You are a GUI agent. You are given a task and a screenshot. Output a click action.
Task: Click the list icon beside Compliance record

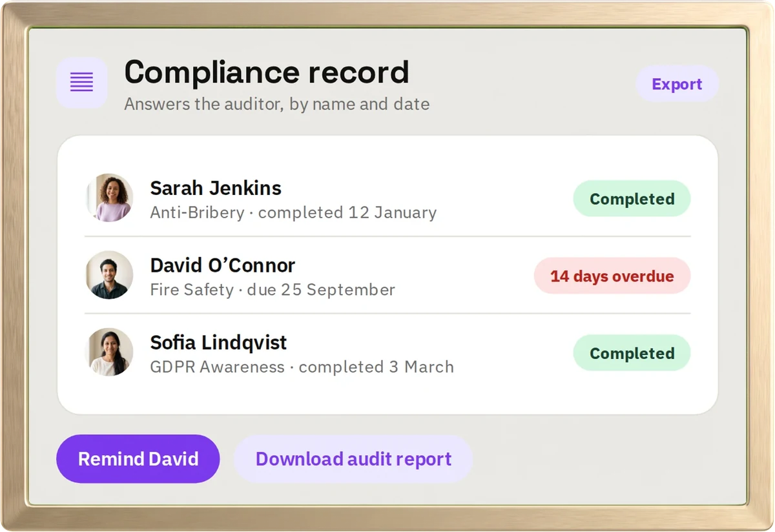[x=82, y=82]
